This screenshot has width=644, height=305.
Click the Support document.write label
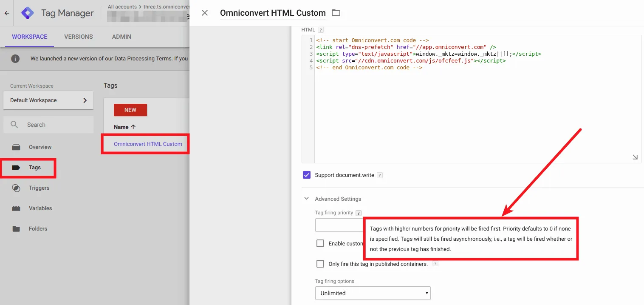click(x=345, y=175)
